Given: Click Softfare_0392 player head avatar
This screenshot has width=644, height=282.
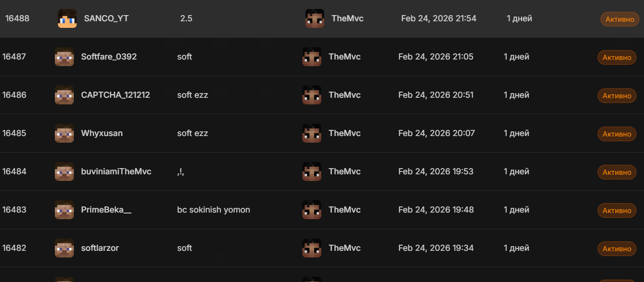Looking at the screenshot, I should [64, 57].
